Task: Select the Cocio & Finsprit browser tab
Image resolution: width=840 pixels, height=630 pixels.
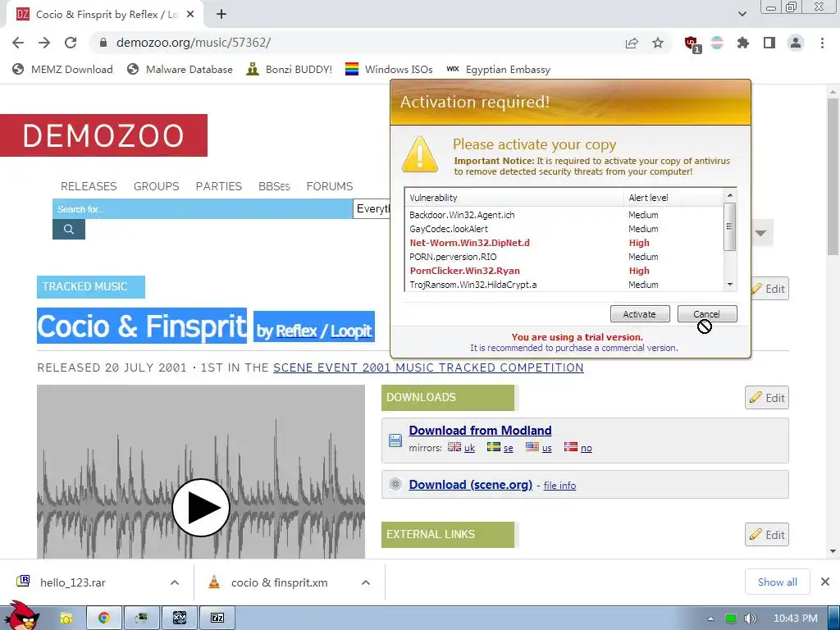Action: 106,15
